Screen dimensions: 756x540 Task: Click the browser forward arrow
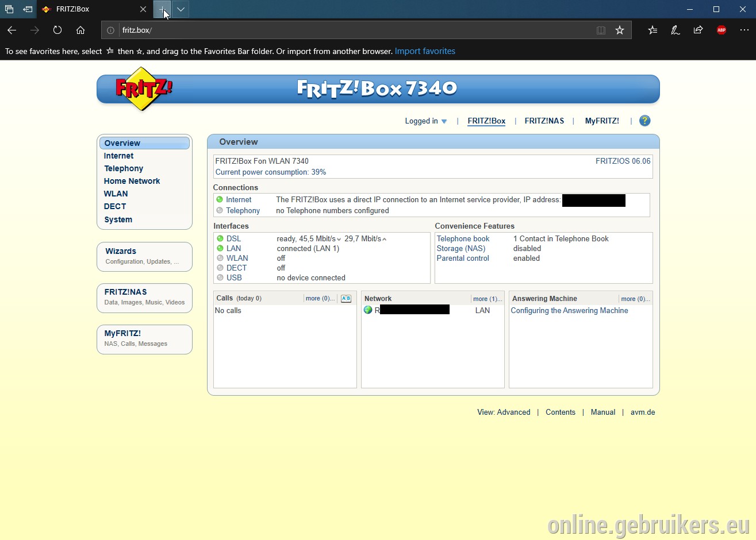[x=34, y=30]
